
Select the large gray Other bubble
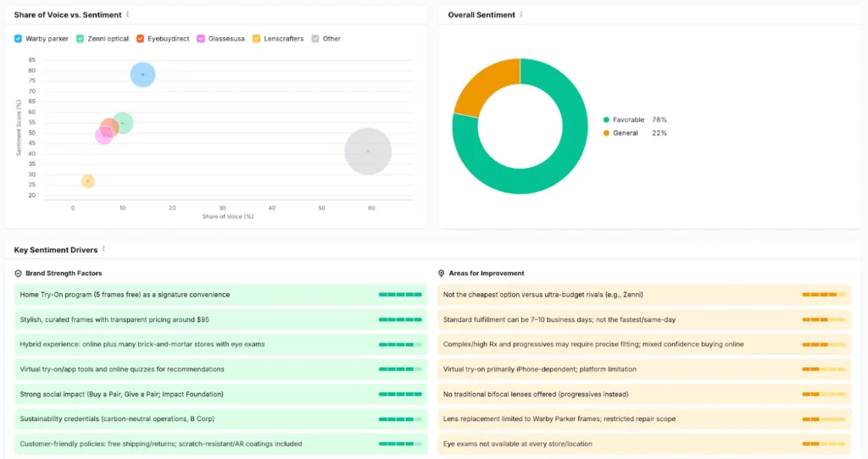(x=368, y=151)
